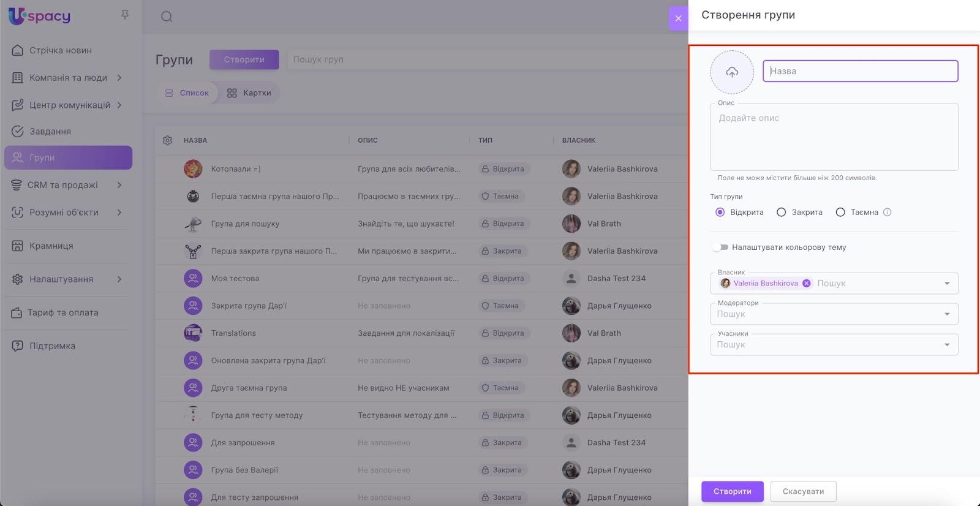
Task: Click Dasha Test 234 owner in Моя тестова row
Action: 617,279
